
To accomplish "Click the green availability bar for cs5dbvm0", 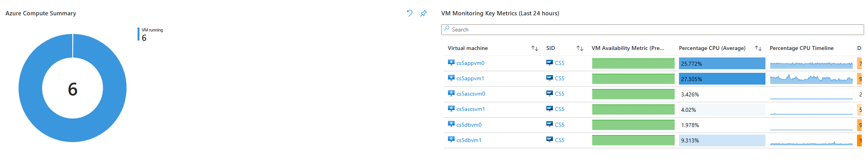I will (x=633, y=125).
